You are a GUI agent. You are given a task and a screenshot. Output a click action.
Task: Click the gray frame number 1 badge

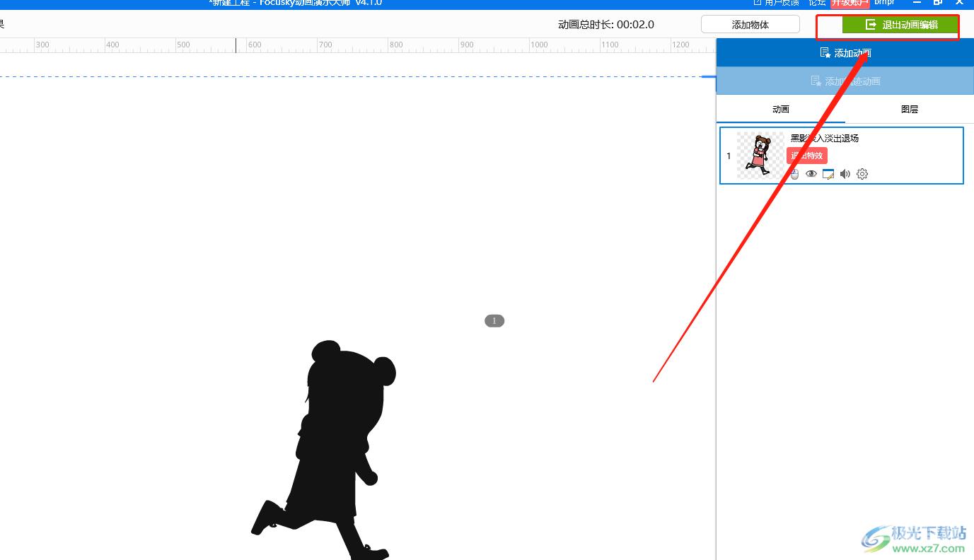click(x=494, y=321)
